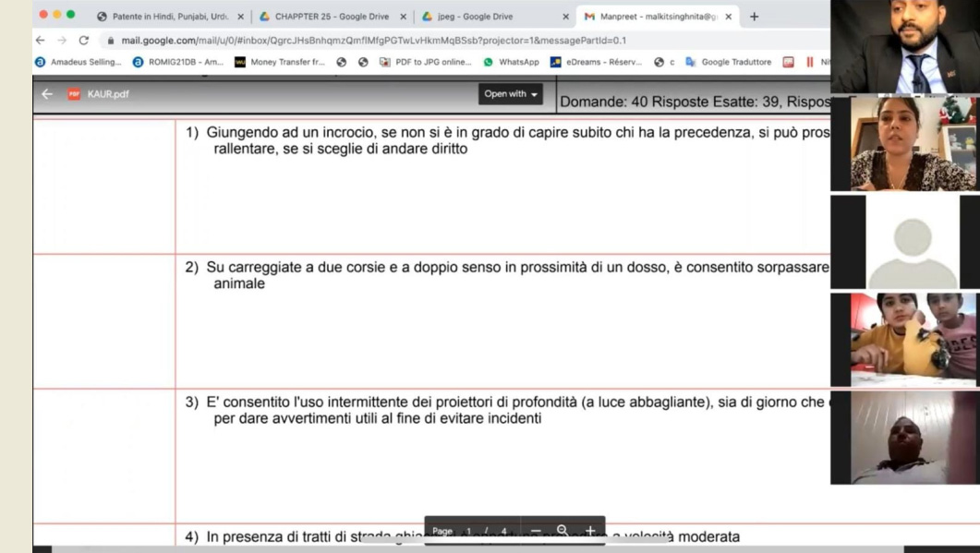This screenshot has height=553, width=980.
Task: Open the globe bookmark labeled c
Action: [664, 62]
